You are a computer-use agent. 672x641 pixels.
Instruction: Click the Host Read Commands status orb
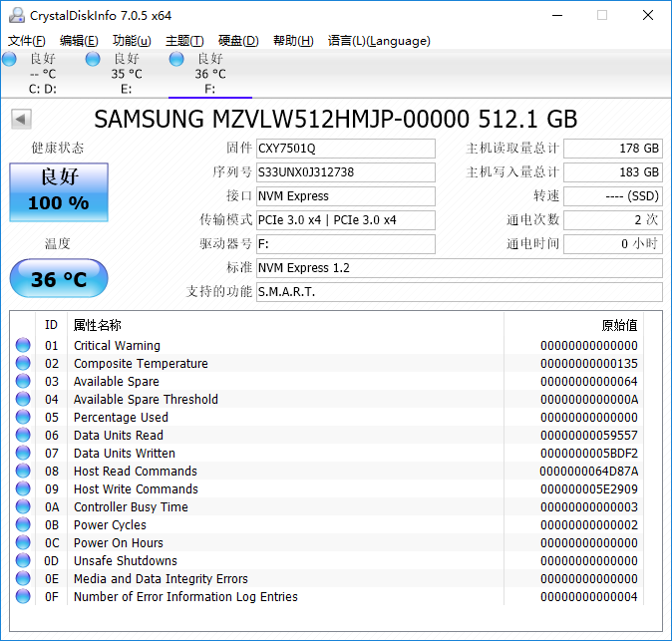23,471
